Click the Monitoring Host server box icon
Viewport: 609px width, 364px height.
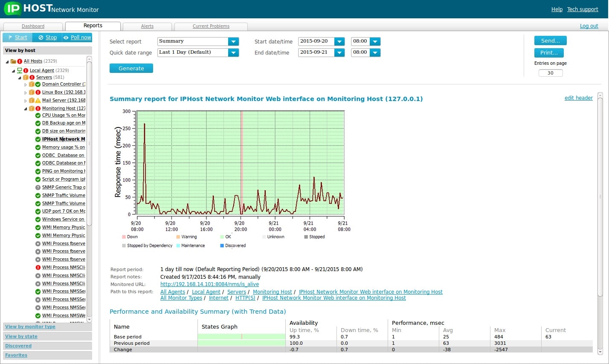coord(32,109)
